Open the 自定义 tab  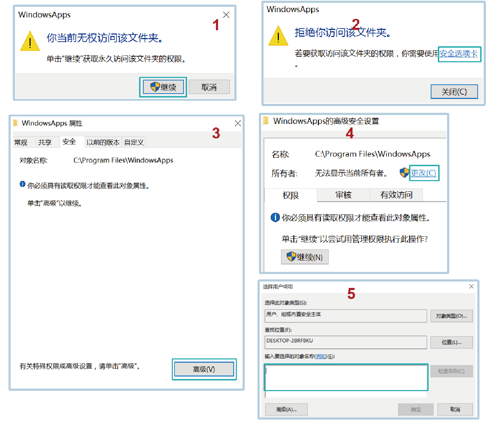[x=134, y=142]
